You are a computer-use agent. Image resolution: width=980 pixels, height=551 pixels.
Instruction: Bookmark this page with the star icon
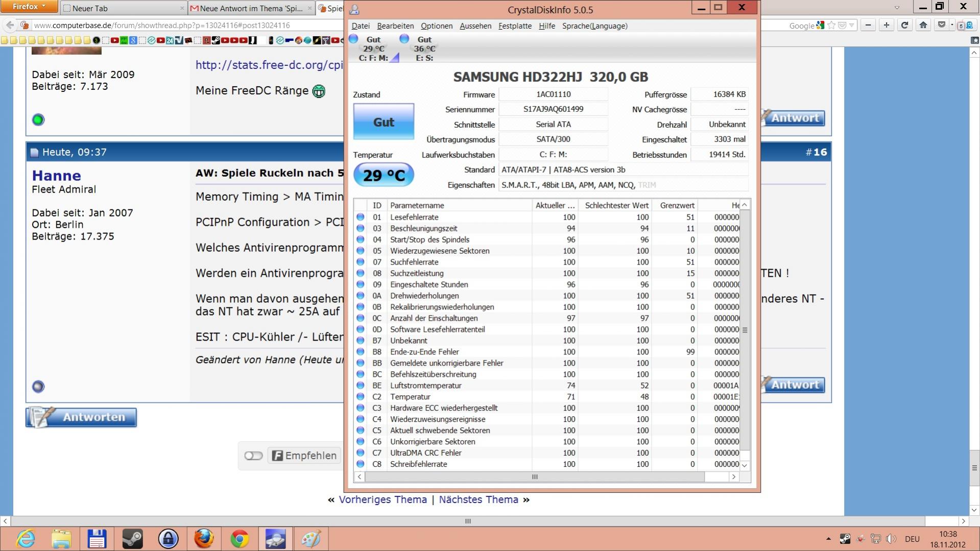click(831, 25)
